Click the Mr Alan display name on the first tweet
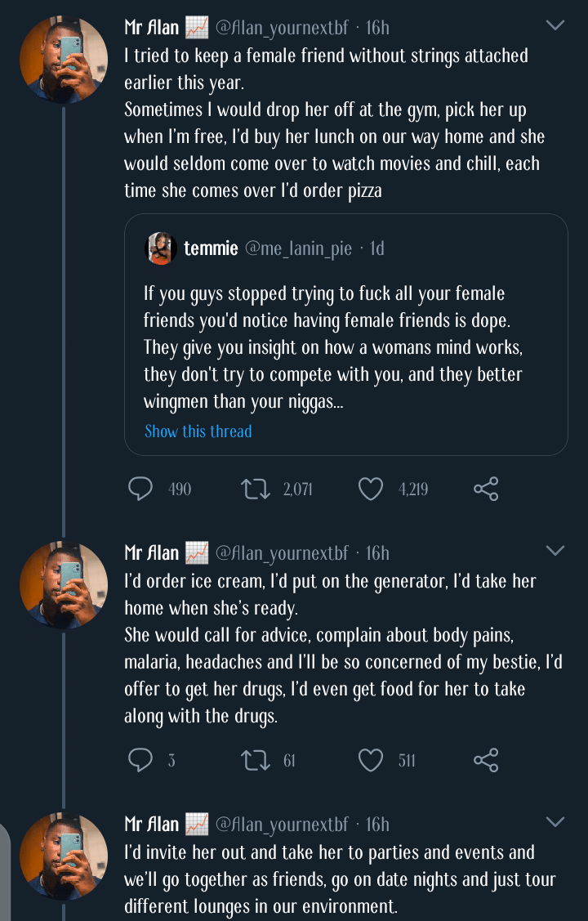This screenshot has width=588, height=921. pyautogui.click(x=151, y=28)
